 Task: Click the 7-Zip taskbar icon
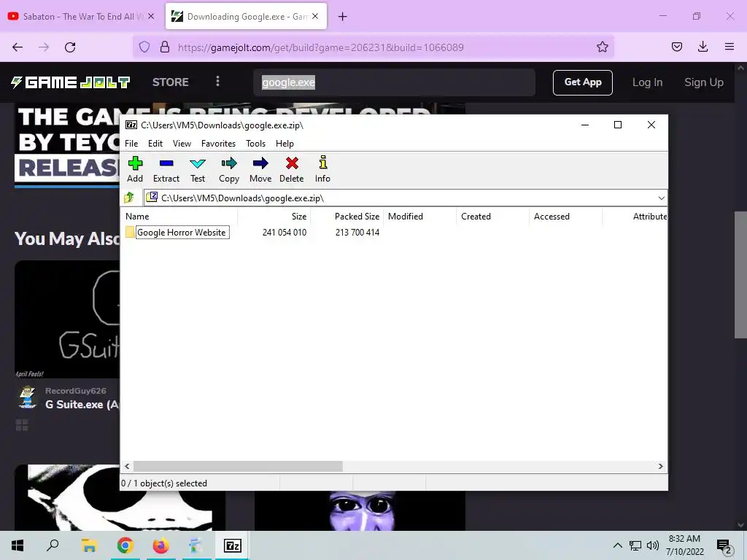click(x=233, y=545)
